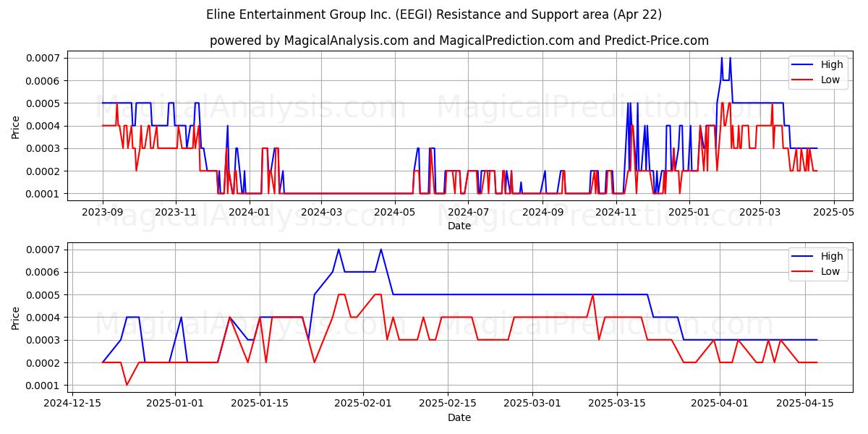Select the 'Low' label in the lower chart legend
Screen dimensions: 868x434
(830, 271)
